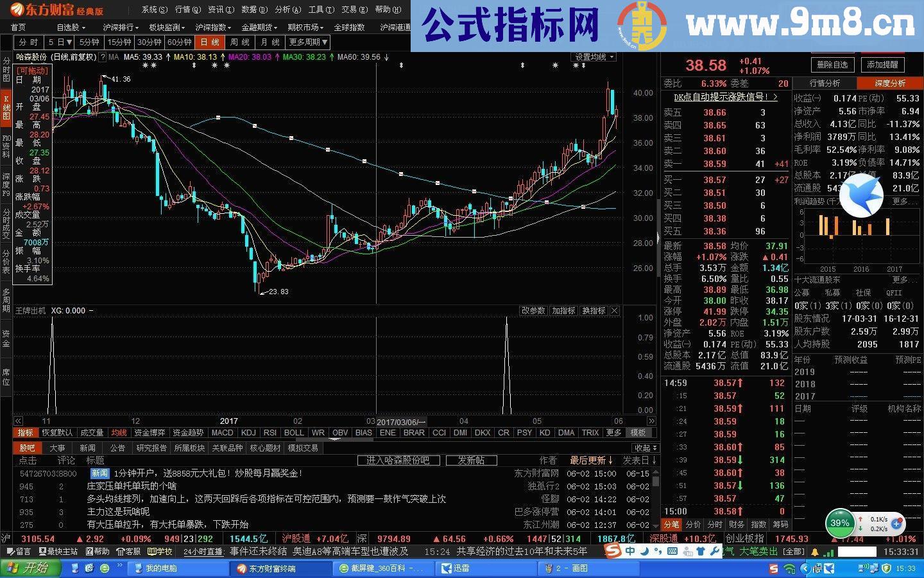Expand 金融期货 dropdown
The width and height of the screenshot is (924, 578).
[x=259, y=27]
